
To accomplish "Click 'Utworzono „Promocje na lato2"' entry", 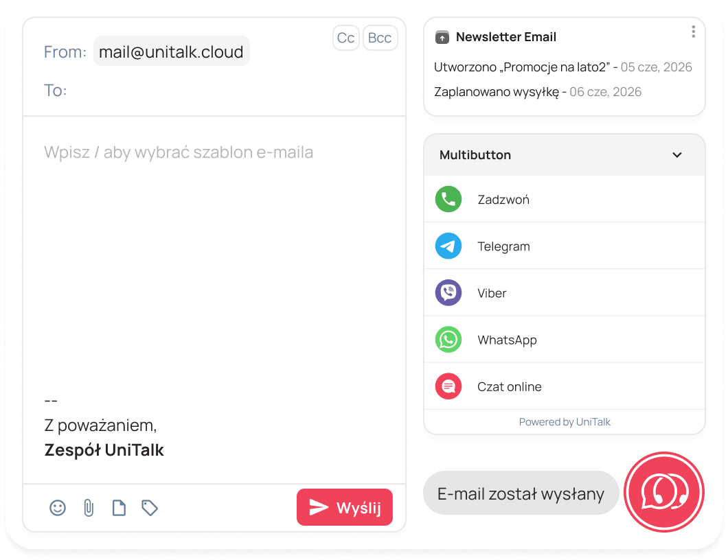I will point(522,67).
